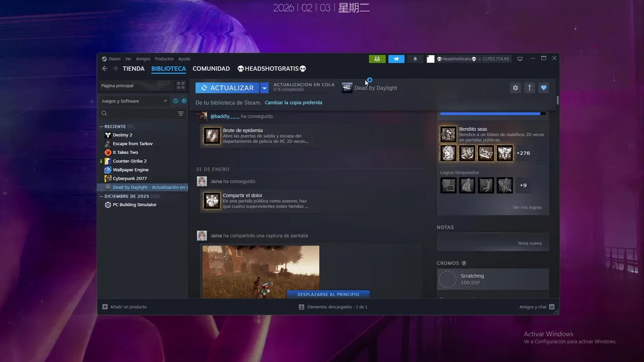
Task: Open Compartir el dolor achievement icon
Action: point(212,201)
